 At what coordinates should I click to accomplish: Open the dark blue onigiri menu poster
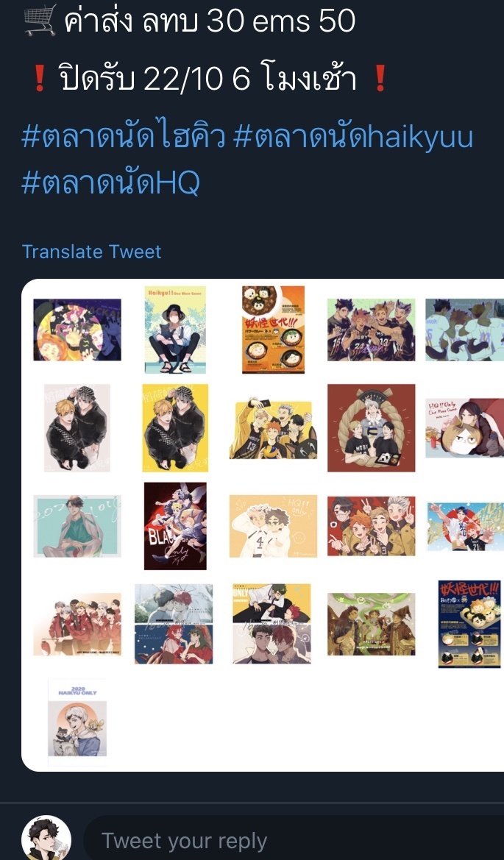469,624
